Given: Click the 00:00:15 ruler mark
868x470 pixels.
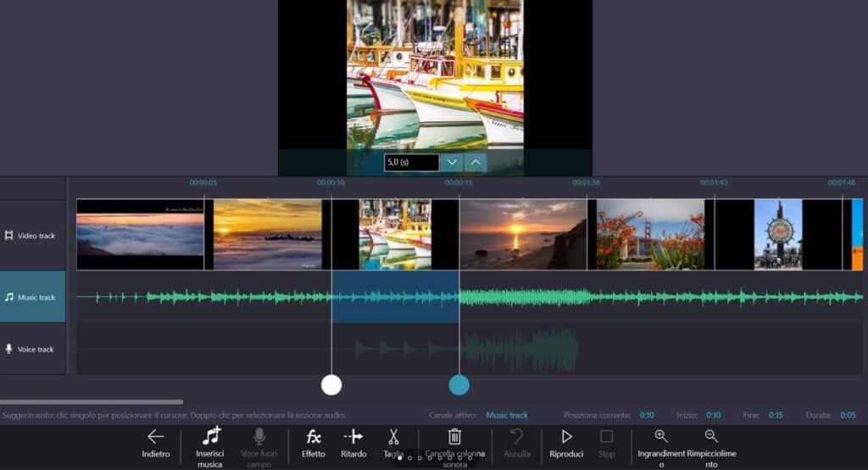Looking at the screenshot, I should pyautogui.click(x=459, y=182).
